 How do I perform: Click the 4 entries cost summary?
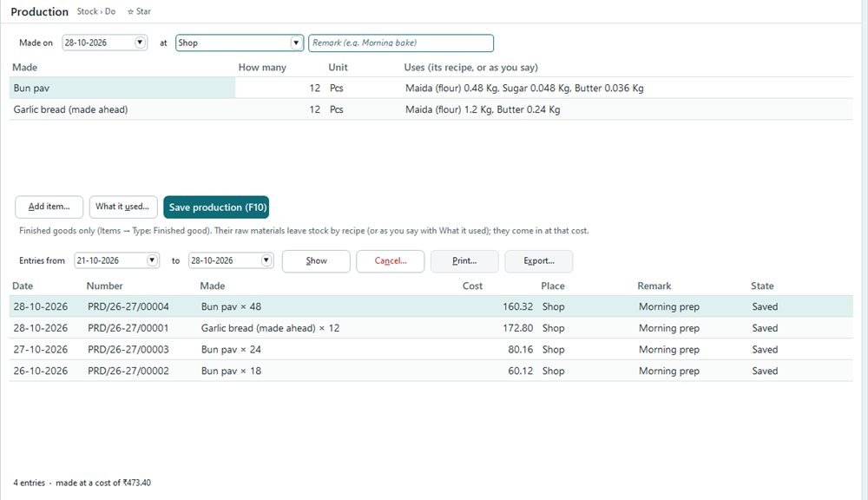pos(82,483)
